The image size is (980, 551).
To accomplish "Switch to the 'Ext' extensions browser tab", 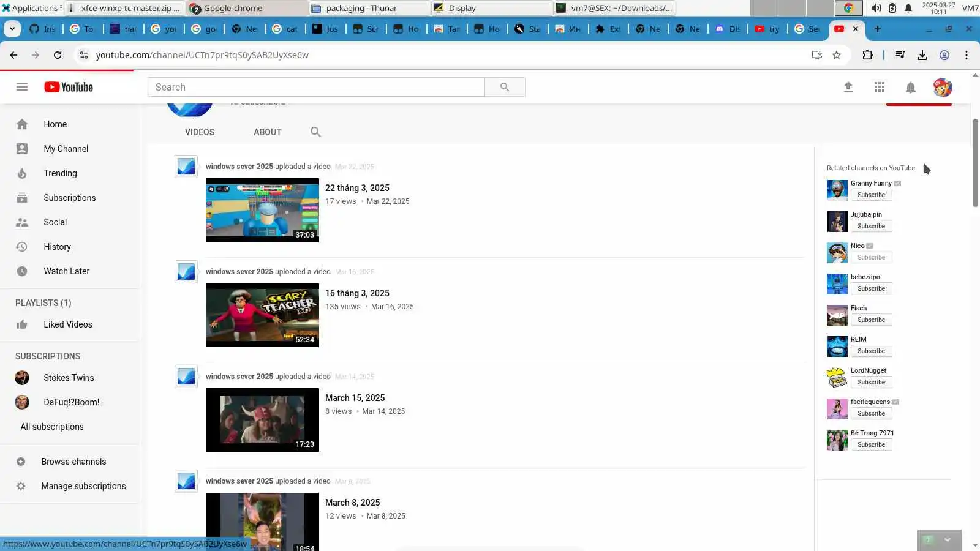I will click(608, 29).
